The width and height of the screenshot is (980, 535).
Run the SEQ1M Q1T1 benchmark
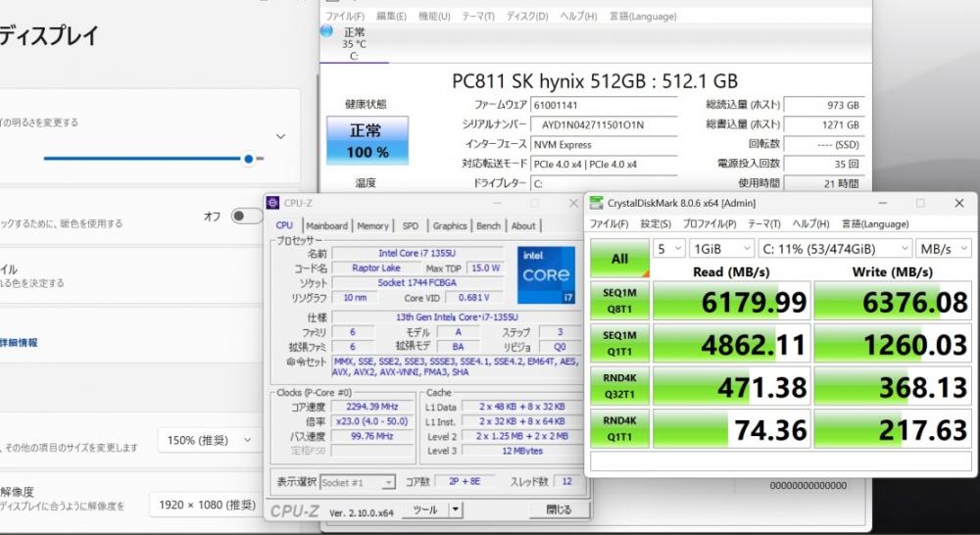(x=619, y=343)
